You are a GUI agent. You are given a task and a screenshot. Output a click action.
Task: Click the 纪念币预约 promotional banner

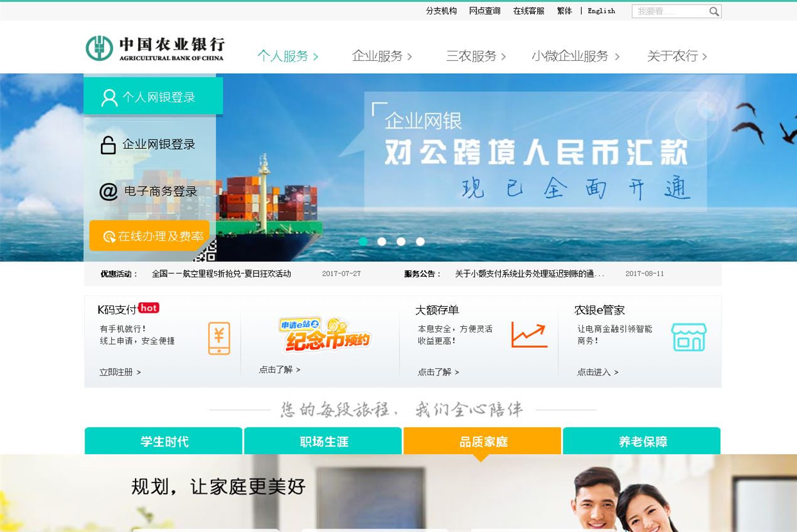pos(325,334)
